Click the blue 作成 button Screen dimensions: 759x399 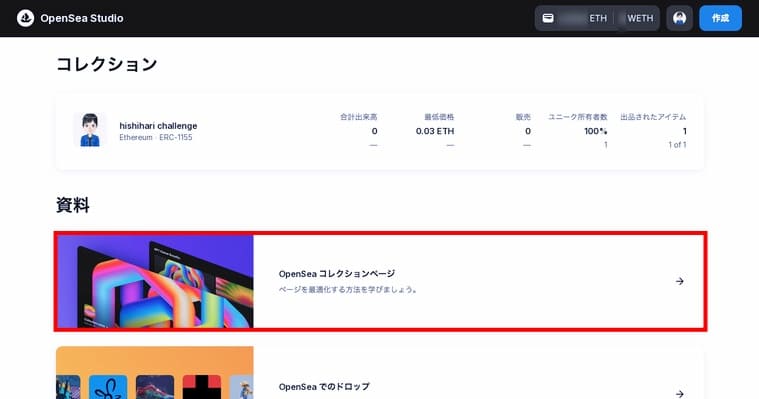pos(720,18)
